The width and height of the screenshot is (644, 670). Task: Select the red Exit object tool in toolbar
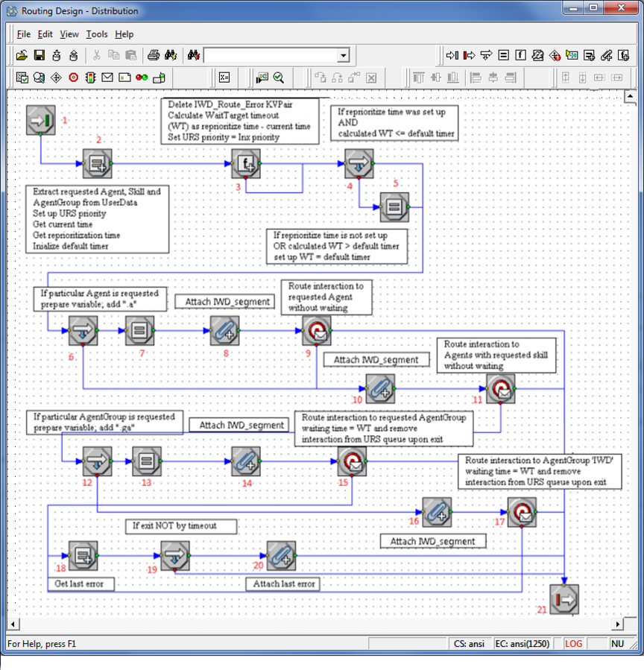coord(470,55)
